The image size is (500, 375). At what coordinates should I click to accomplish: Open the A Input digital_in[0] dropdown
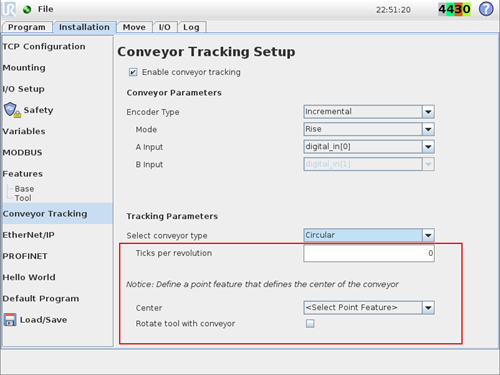pos(369,147)
